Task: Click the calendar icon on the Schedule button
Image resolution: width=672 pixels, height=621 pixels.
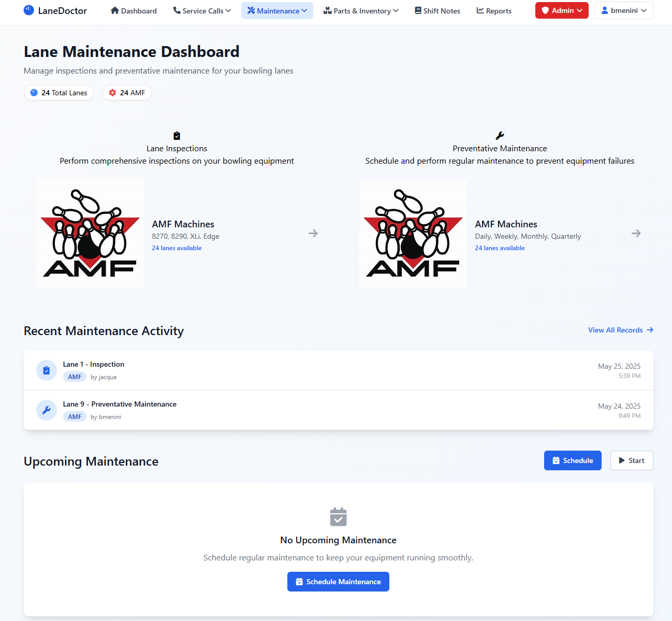Action: coord(556,460)
